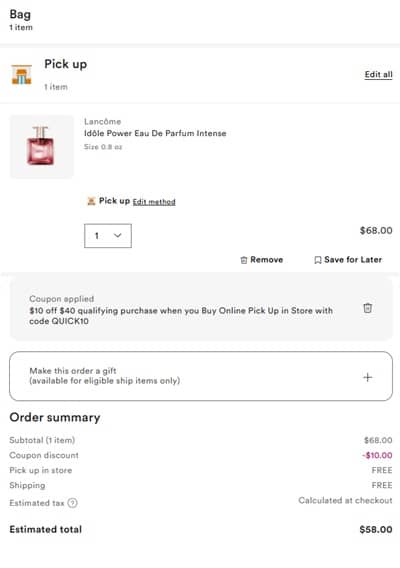Screen dimensions: 400x568
Task: Click the Lancôme brand name
Action: (103, 121)
